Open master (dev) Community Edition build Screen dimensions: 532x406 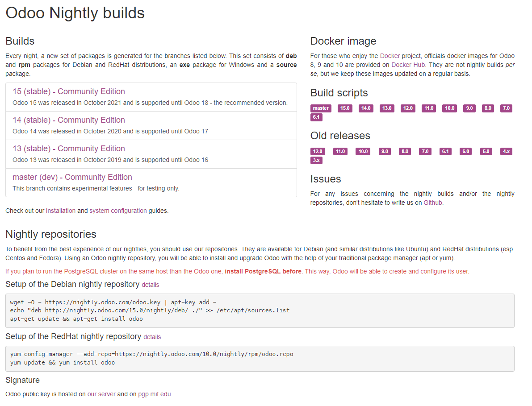tap(72, 177)
